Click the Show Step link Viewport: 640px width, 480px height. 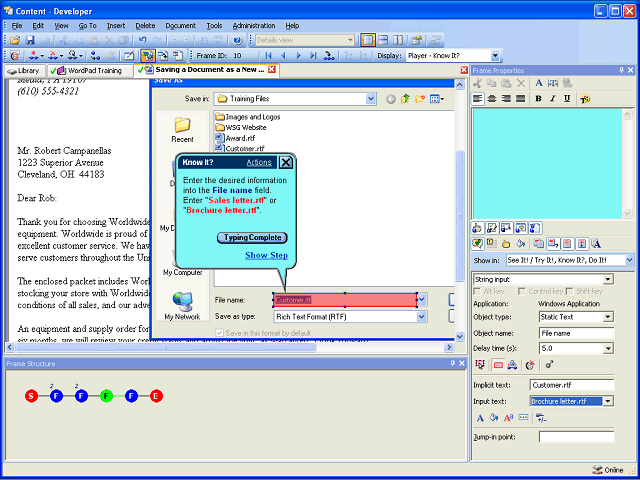pos(267,256)
